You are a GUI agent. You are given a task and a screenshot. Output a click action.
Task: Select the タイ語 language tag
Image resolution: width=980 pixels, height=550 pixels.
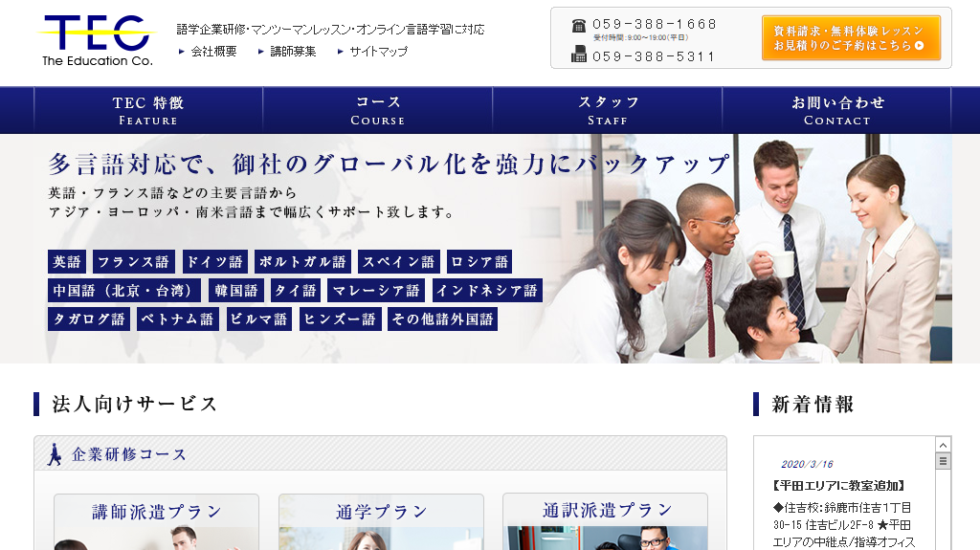click(x=296, y=291)
